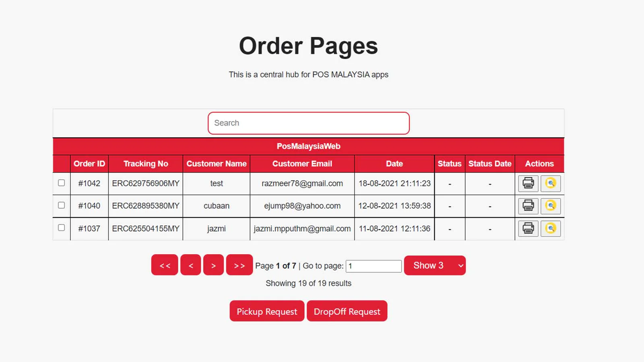Sort table by Date column header
Viewport: 644px width, 362px height.
394,164
